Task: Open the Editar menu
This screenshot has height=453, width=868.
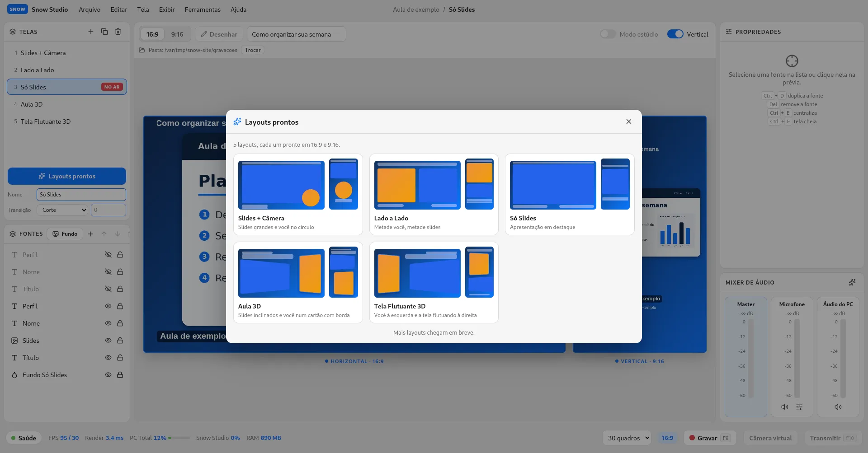Action: 119,9
